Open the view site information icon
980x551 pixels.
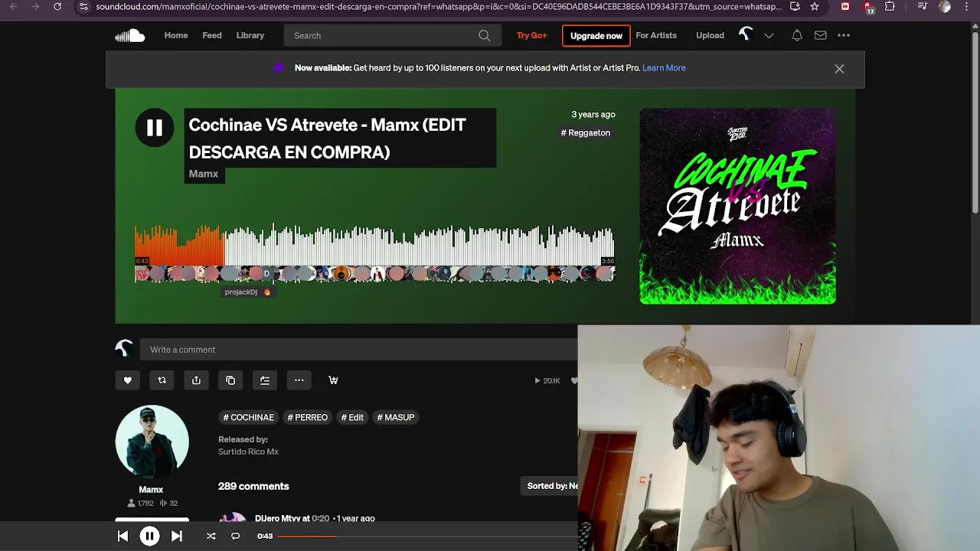click(83, 6)
